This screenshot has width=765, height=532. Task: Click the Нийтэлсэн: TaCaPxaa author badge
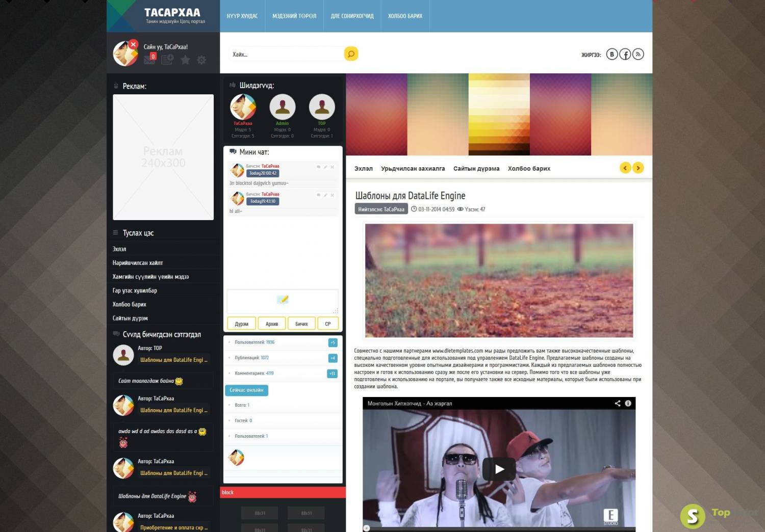(381, 209)
